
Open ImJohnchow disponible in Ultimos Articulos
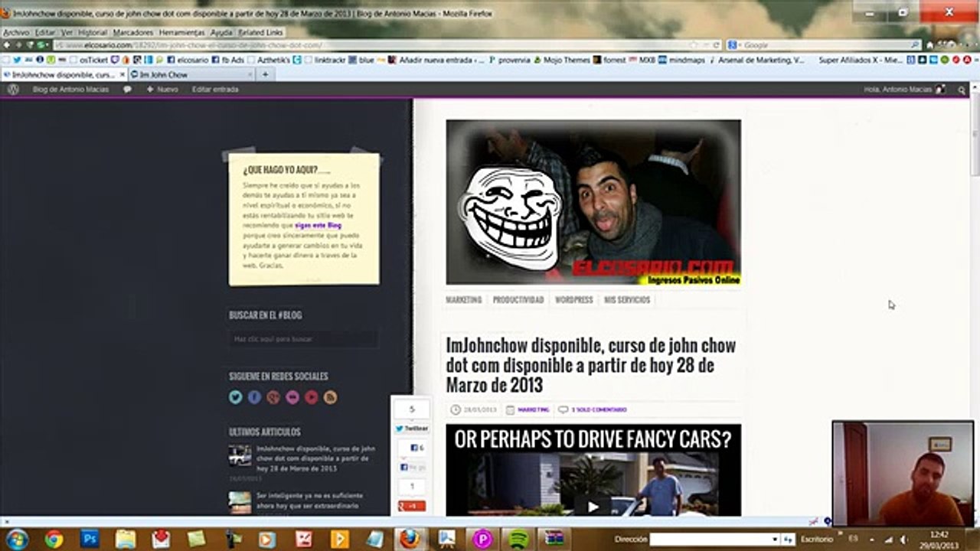point(316,458)
